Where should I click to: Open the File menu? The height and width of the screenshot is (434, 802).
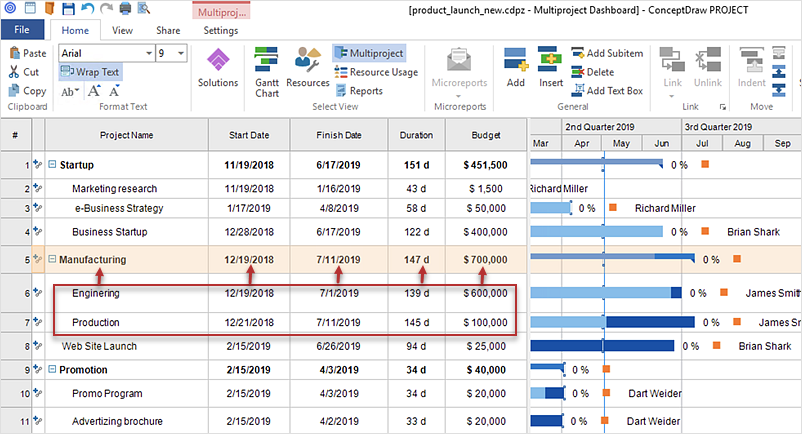(21, 30)
